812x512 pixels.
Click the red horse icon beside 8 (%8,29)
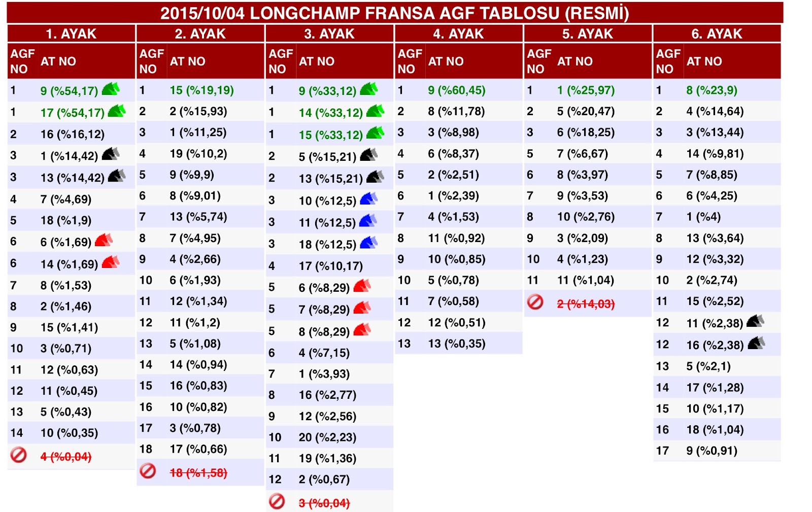pos(362,329)
